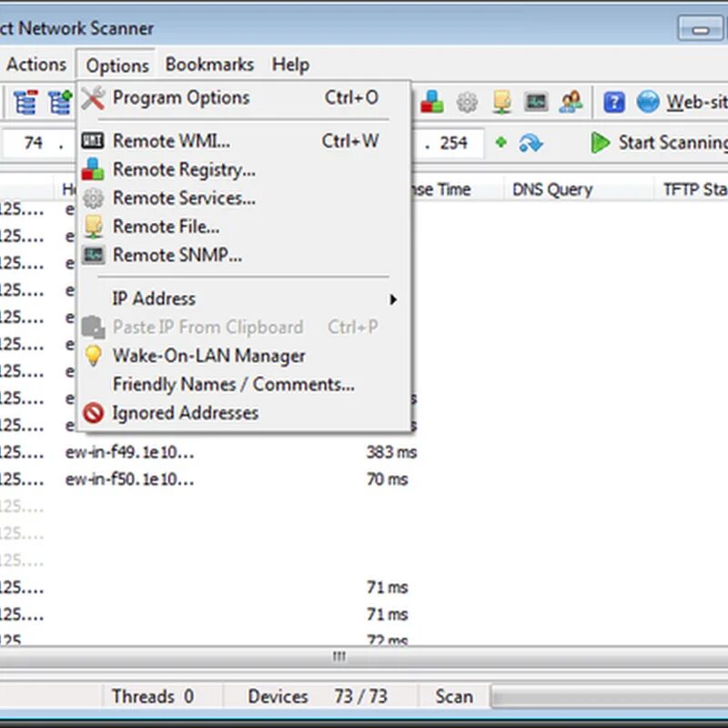The width and height of the screenshot is (728, 728).
Task: Click toolbar Remote SNMP monitor icon
Action: pyautogui.click(x=536, y=102)
